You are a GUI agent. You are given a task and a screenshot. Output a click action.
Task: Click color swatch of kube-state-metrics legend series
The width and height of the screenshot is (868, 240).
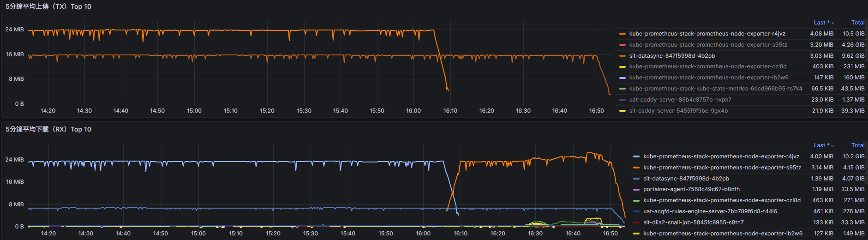tap(622, 89)
